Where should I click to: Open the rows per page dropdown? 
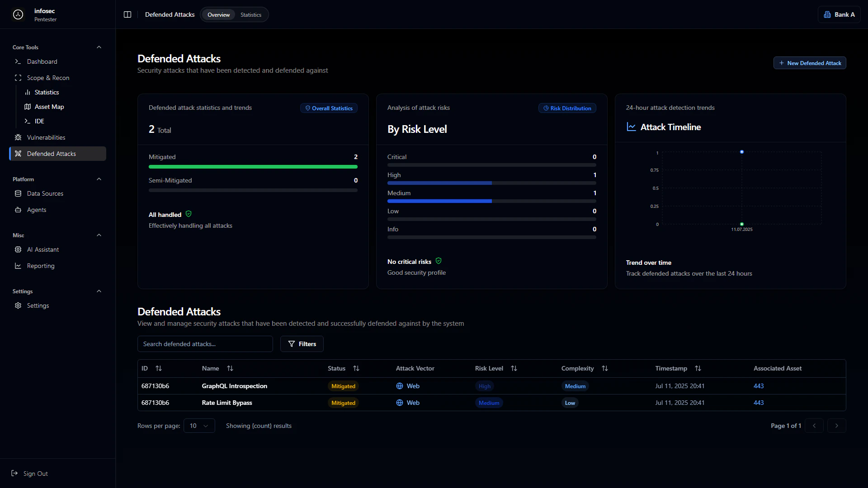click(x=199, y=426)
